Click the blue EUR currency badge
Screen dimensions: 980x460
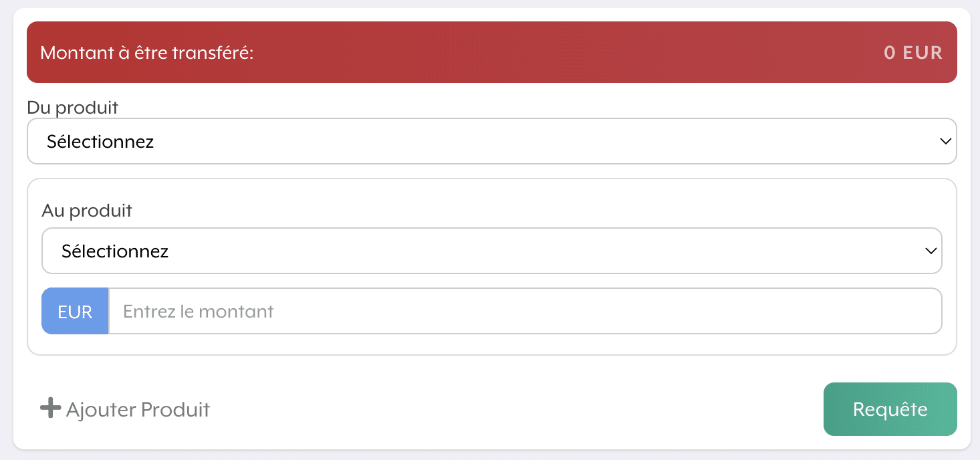[x=75, y=312]
